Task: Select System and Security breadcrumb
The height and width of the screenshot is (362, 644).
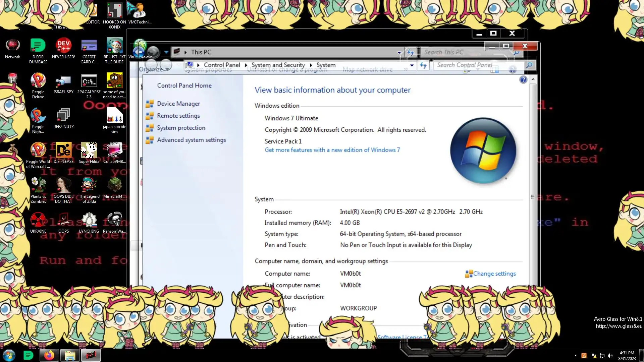Action: 278,65
